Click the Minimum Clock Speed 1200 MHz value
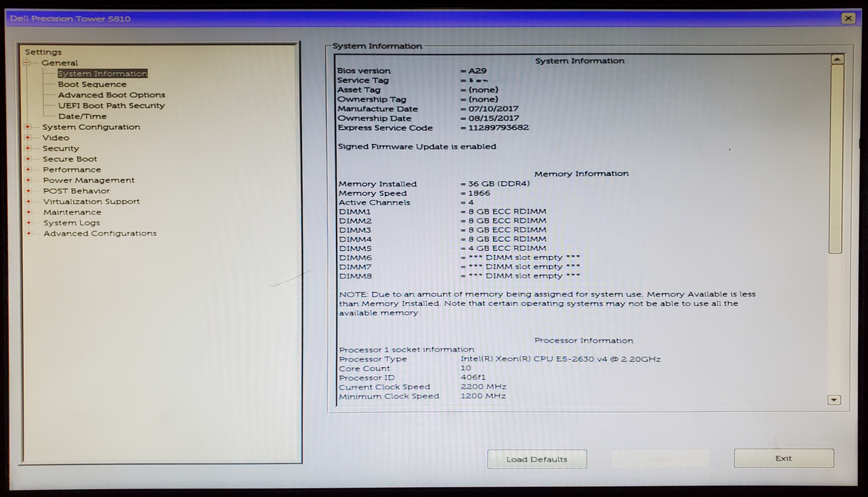The height and width of the screenshot is (497, 868). click(483, 396)
